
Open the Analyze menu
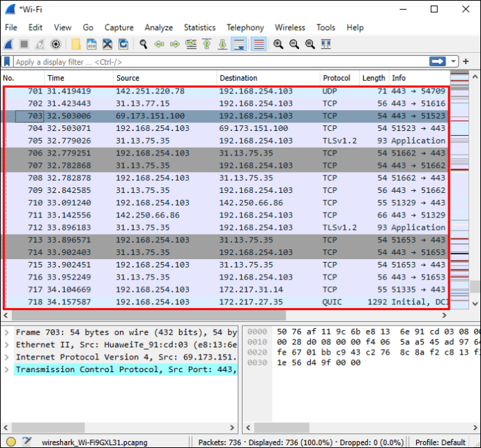(x=158, y=27)
